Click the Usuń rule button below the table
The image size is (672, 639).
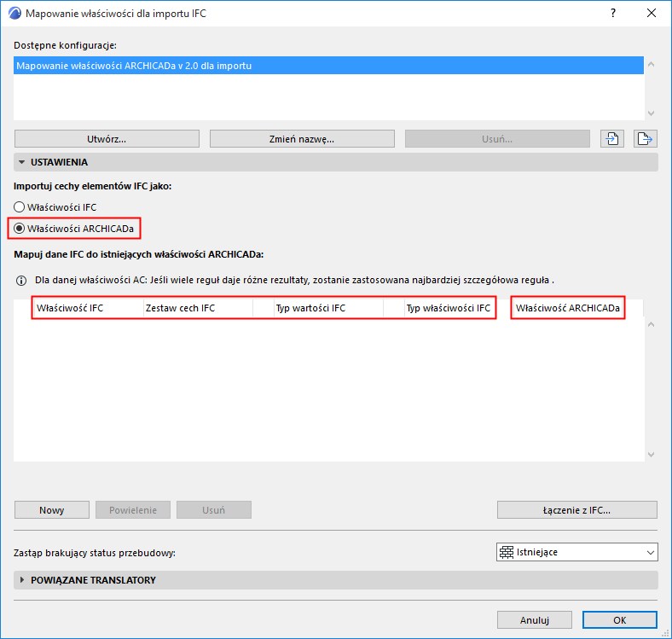point(214,510)
